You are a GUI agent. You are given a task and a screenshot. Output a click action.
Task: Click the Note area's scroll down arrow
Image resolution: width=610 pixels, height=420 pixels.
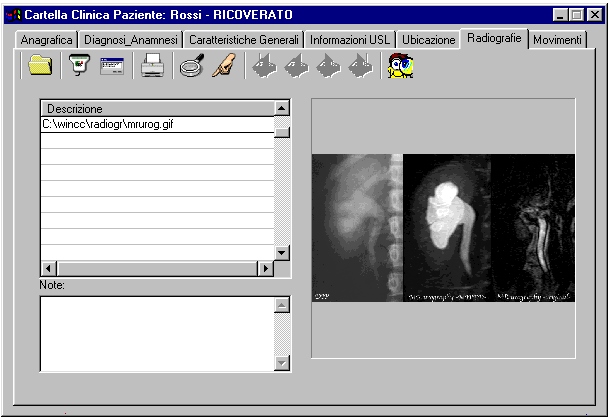point(282,363)
